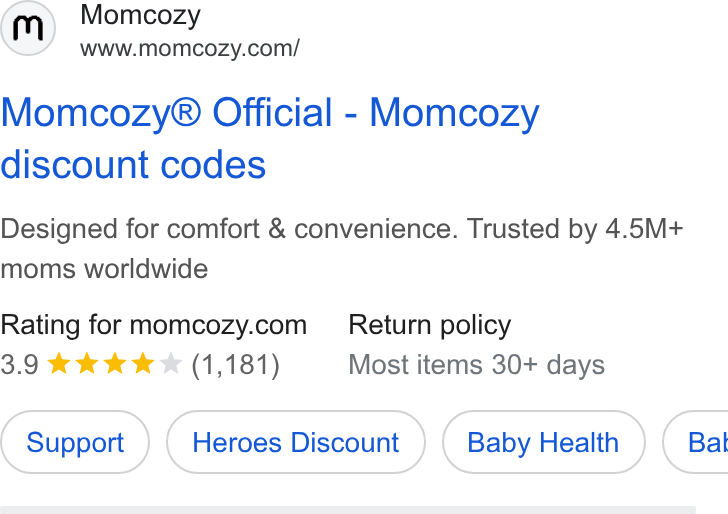
Task: Click the second gold rating star
Action: (87, 363)
